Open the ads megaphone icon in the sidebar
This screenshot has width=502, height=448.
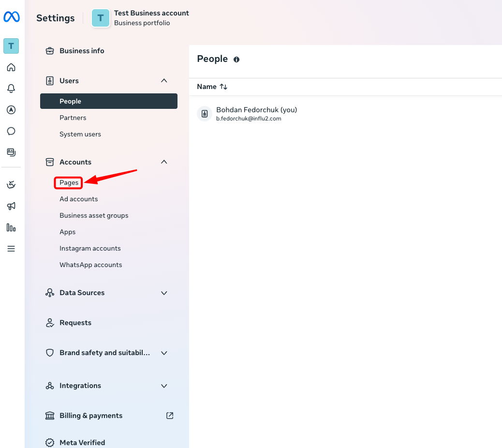(x=11, y=206)
